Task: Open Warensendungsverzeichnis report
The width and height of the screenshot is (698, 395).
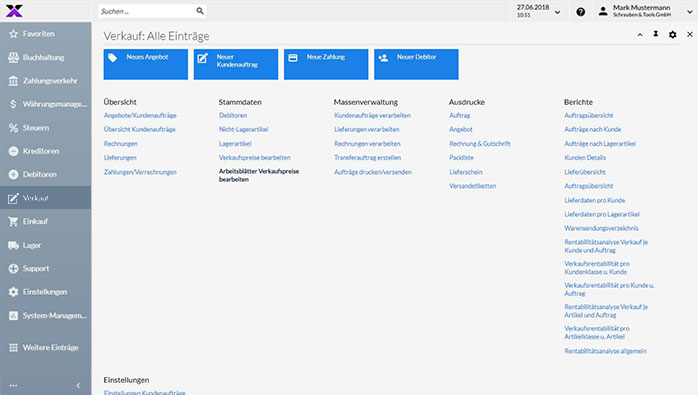Action: (x=601, y=228)
